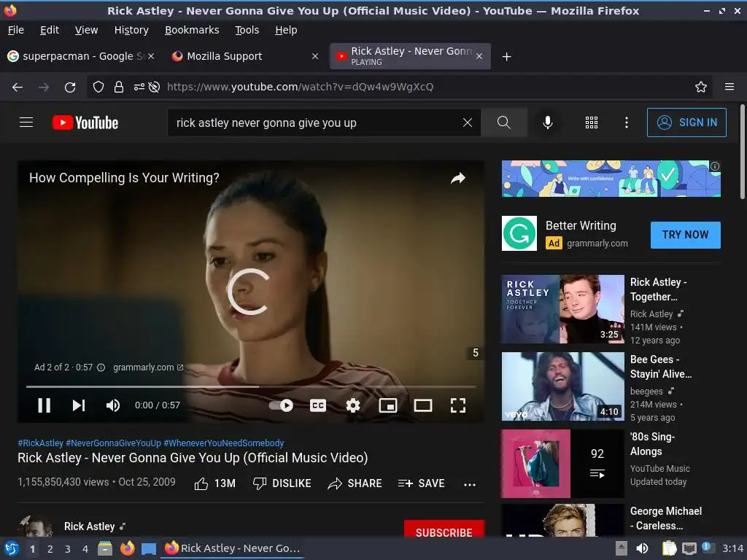Click the DISLIKE button
This screenshot has height=560, width=747.
(x=282, y=483)
